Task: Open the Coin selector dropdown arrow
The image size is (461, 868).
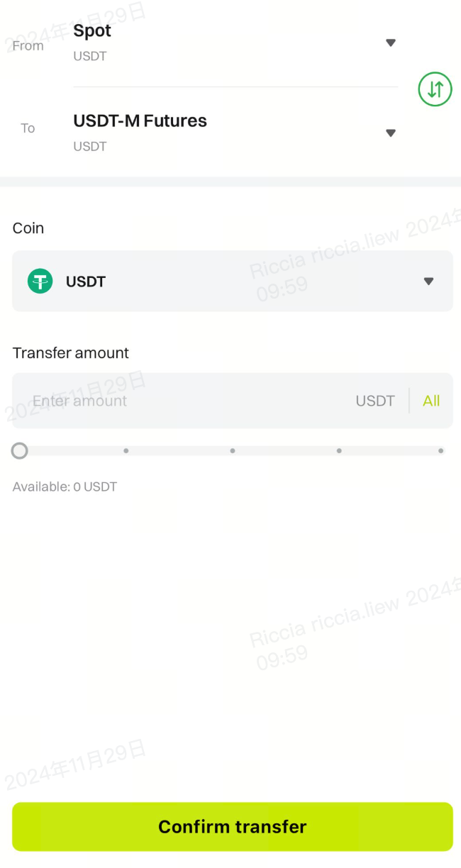Action: [428, 282]
